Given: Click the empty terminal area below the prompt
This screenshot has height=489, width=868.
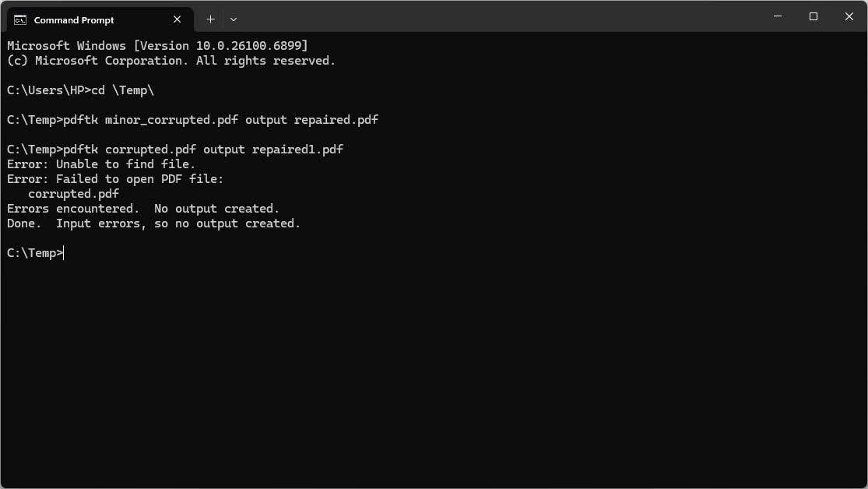Looking at the screenshot, I should pyautogui.click(x=389, y=350).
